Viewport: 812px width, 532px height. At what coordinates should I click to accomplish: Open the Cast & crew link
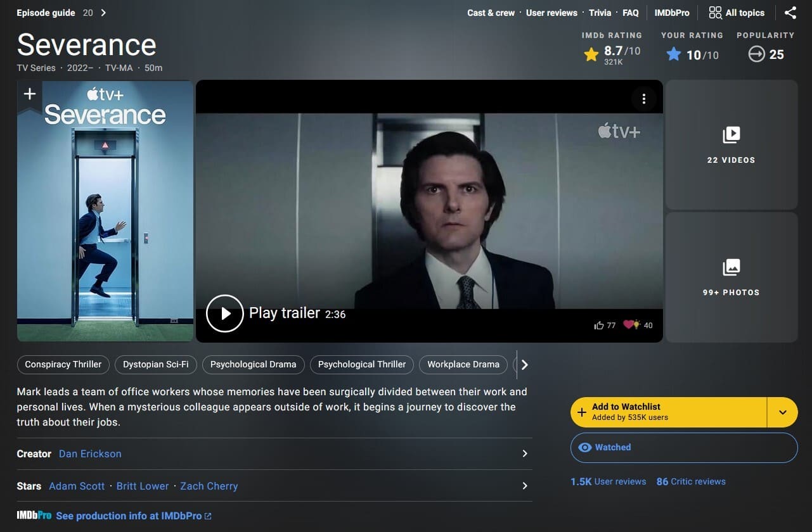tap(491, 13)
